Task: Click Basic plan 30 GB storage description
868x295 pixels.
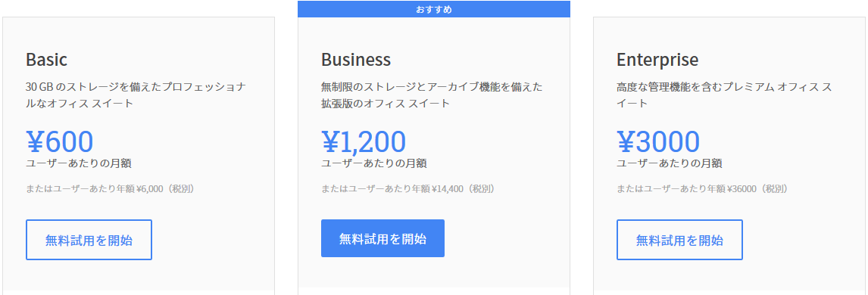Action: coord(136,95)
